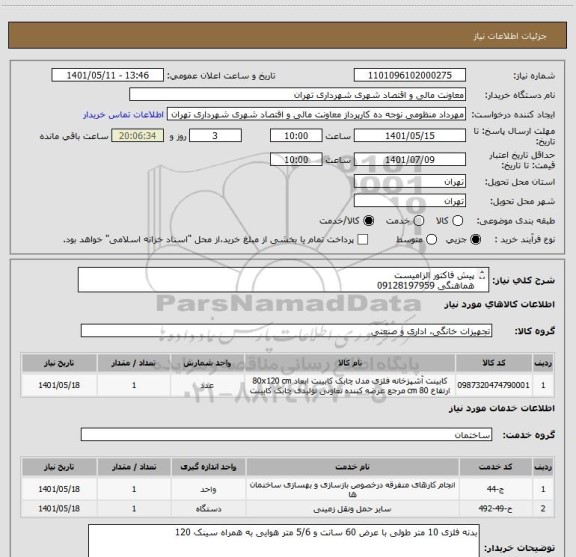This screenshot has height=557, width=576.
Task: Click the service code ج-44 cell
Action: tap(496, 489)
